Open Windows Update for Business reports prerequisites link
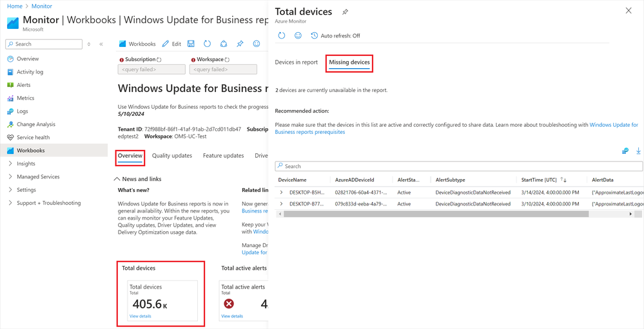This screenshot has width=644, height=329. (x=456, y=128)
